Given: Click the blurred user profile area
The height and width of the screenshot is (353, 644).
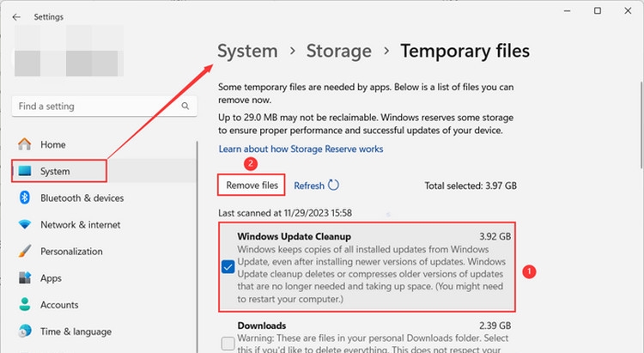Looking at the screenshot, I should click(69, 51).
